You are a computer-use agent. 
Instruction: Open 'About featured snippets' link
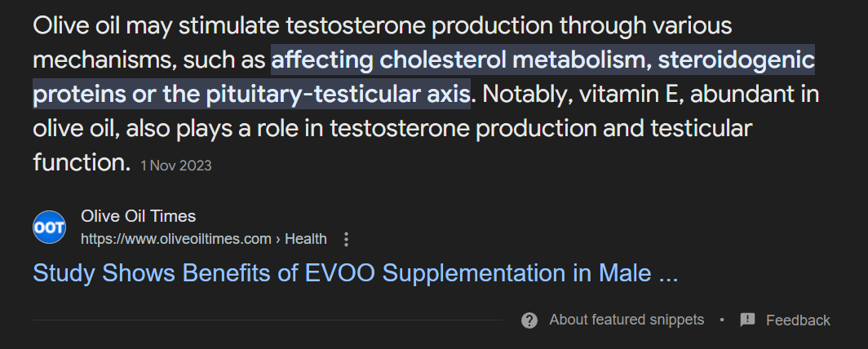[x=626, y=320]
